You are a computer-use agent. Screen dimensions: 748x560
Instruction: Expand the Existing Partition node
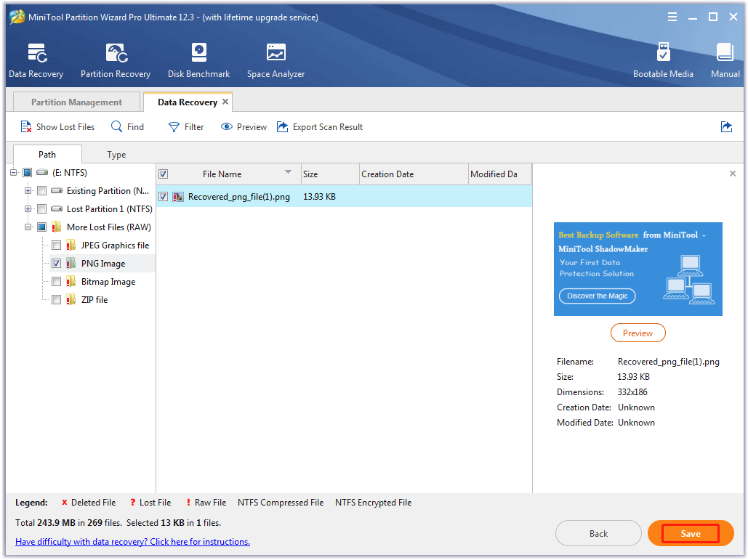(x=28, y=190)
